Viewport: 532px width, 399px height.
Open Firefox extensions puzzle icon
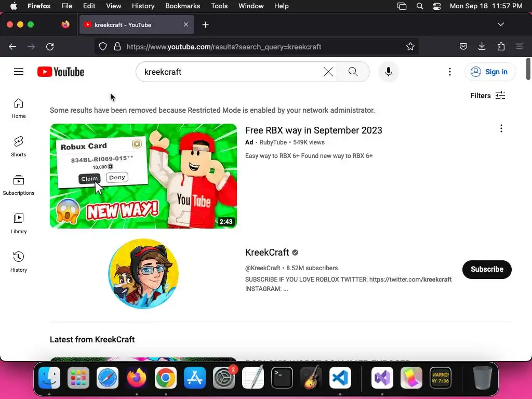point(501,46)
